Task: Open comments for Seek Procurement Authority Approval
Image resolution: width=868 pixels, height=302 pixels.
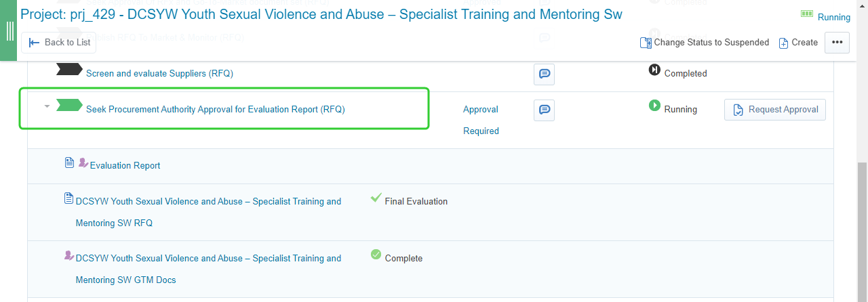Action: pos(544,110)
